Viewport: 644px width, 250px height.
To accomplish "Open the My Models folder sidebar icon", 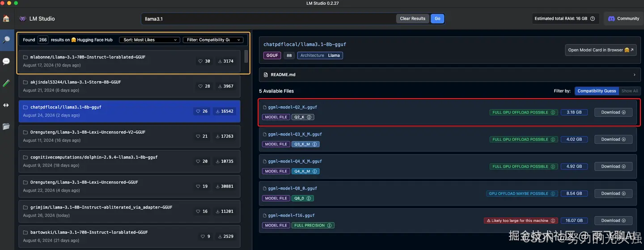I will pos(6,127).
